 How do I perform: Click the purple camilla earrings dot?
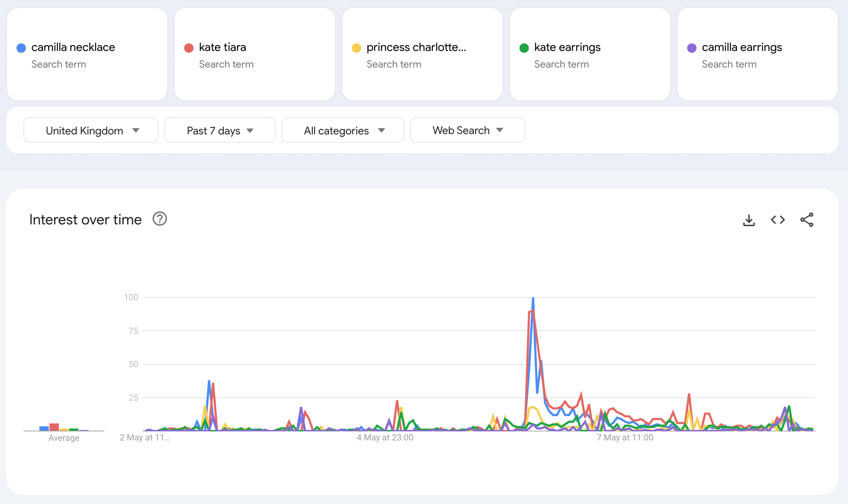pos(692,48)
